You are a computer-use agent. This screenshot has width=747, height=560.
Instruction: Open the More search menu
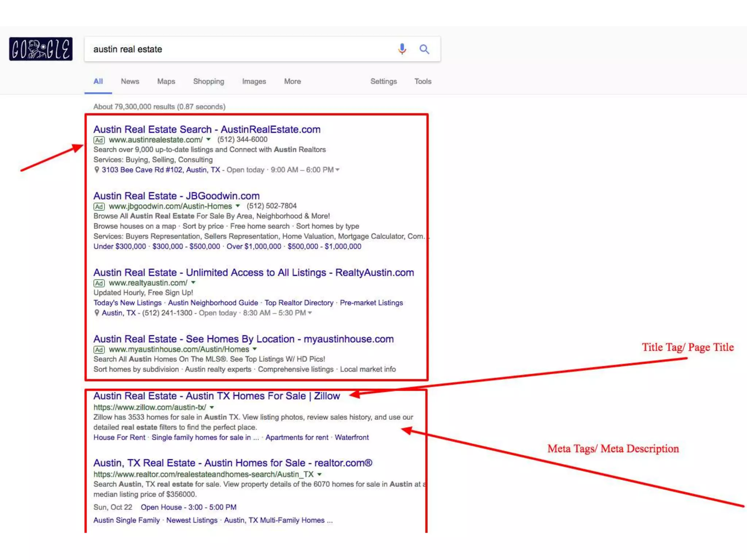click(292, 81)
